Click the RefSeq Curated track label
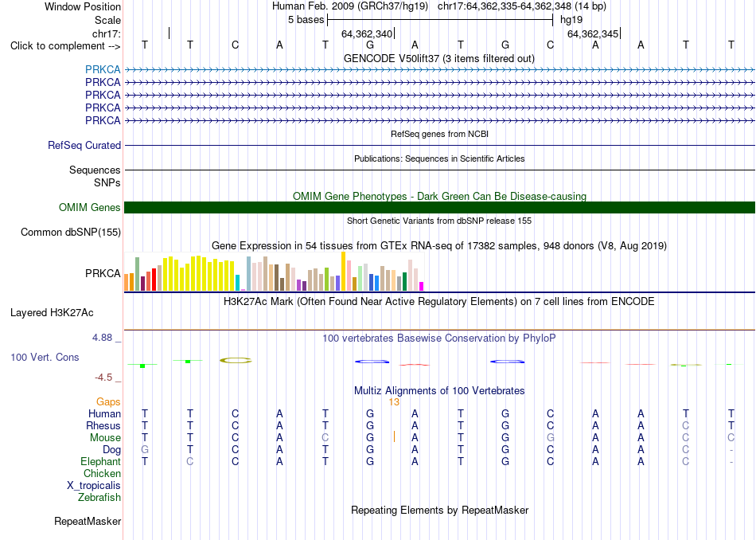This screenshot has height=540, width=756. 84,145
